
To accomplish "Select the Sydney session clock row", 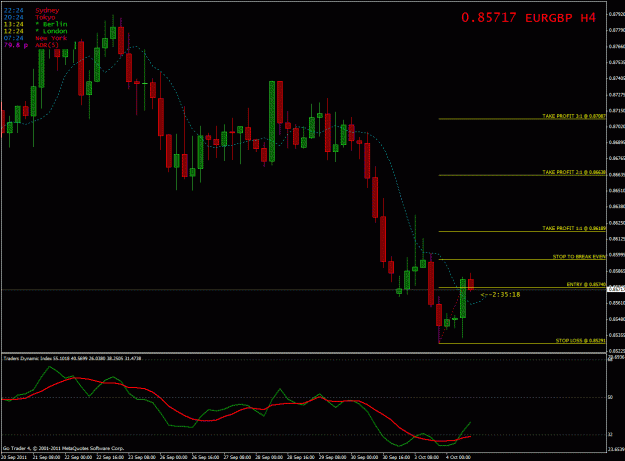I will click(31, 10).
